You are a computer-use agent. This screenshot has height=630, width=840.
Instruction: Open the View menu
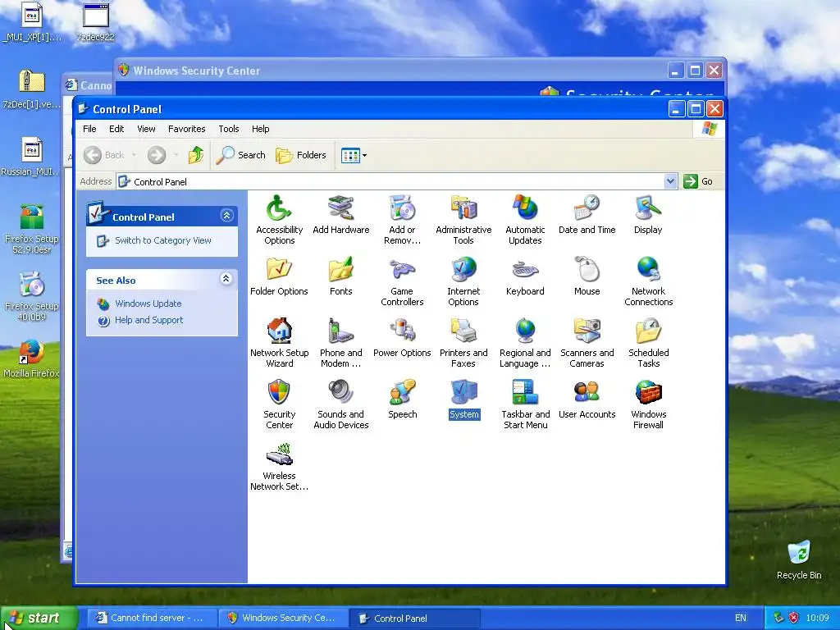point(146,129)
